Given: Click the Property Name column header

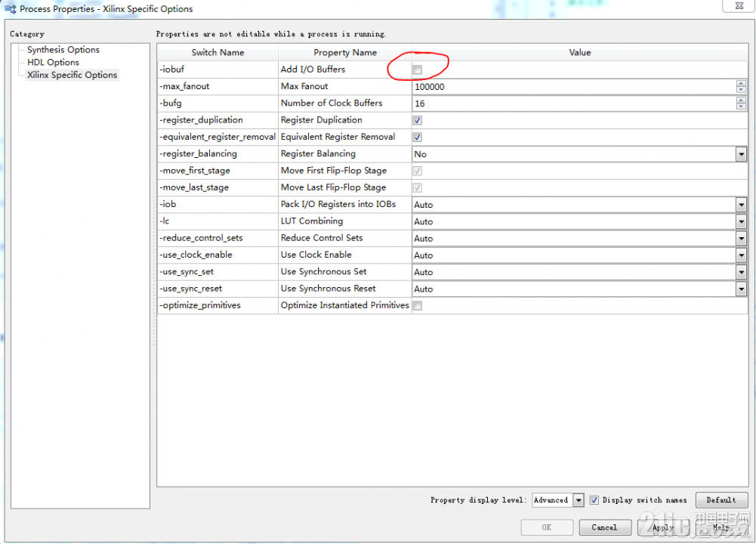Looking at the screenshot, I should [x=345, y=53].
